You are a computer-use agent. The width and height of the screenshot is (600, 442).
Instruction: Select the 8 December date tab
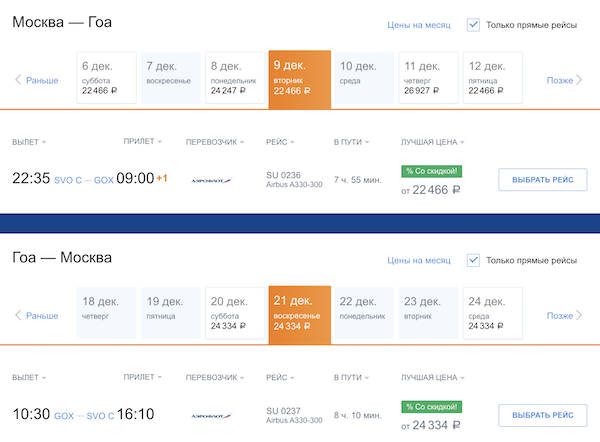[x=234, y=78]
